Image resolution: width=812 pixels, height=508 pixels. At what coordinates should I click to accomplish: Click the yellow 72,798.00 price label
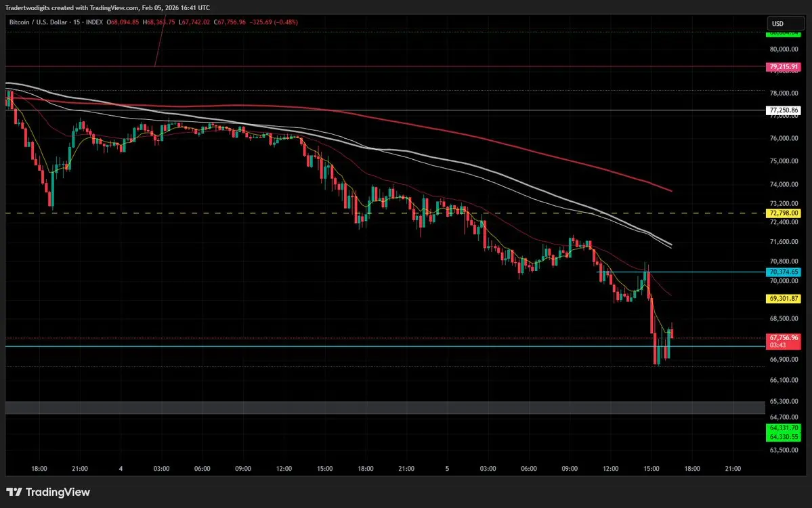pyautogui.click(x=783, y=213)
